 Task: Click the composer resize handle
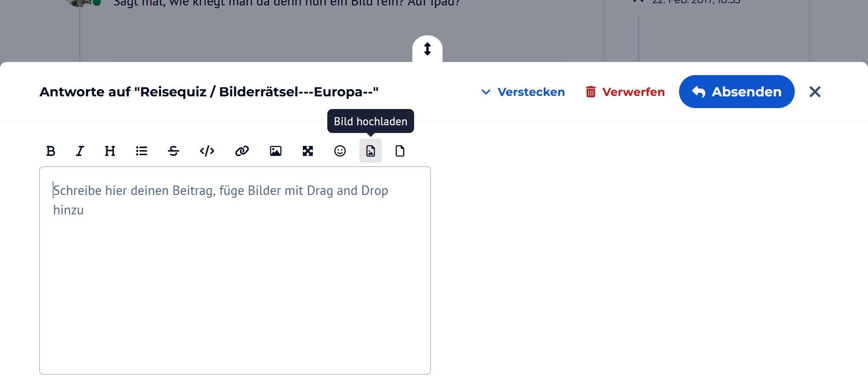click(x=427, y=49)
